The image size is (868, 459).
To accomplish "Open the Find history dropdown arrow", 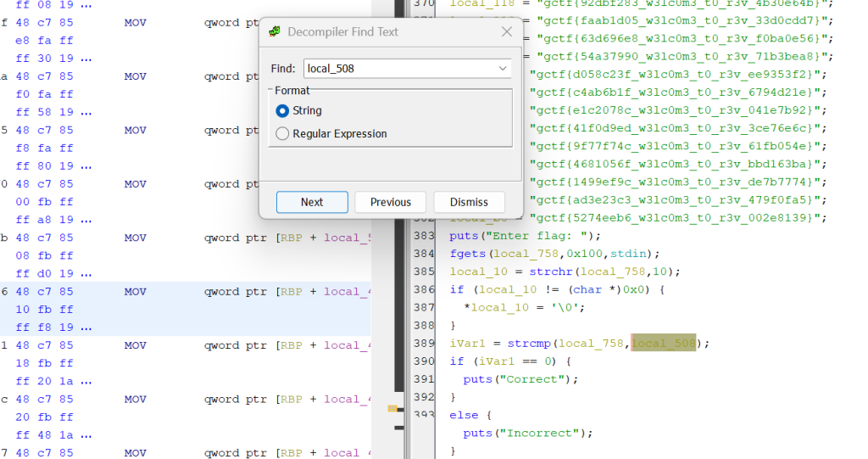I will [503, 68].
